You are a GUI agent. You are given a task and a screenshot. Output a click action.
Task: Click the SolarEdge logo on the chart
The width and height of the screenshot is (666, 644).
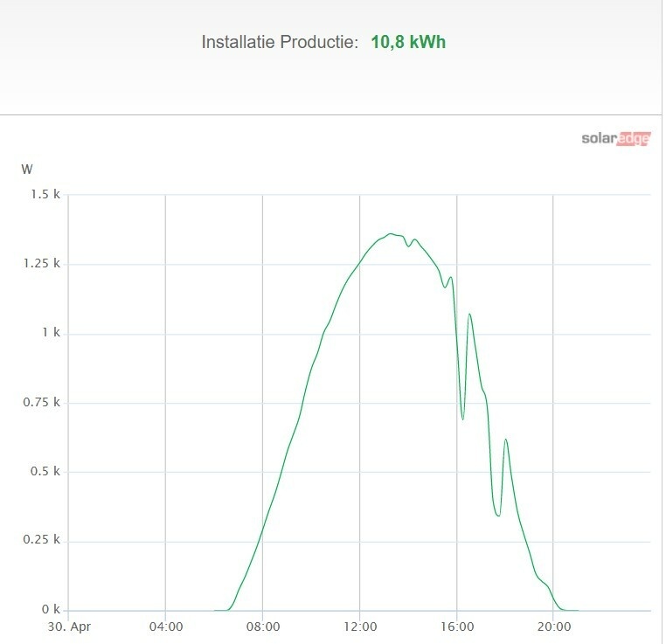click(616, 138)
